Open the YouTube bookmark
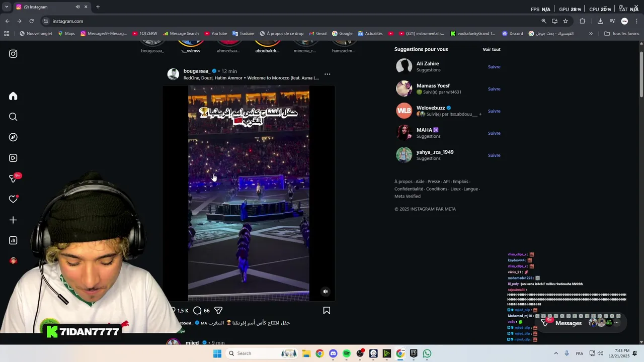The image size is (644, 362). point(215,34)
